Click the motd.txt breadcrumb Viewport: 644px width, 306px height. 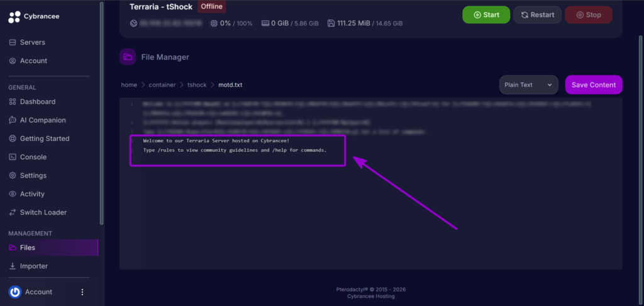pyautogui.click(x=230, y=85)
